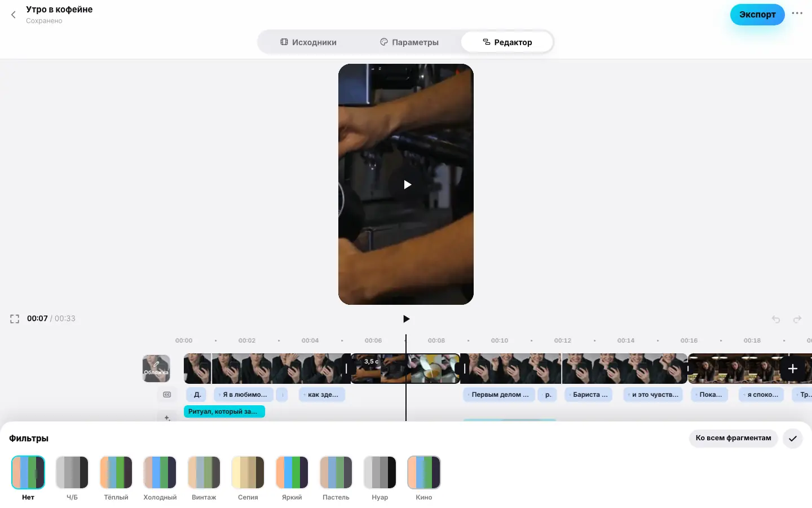Add a new clip with the plus button
Image resolution: width=812 pixels, height=508 pixels.
coord(792,369)
